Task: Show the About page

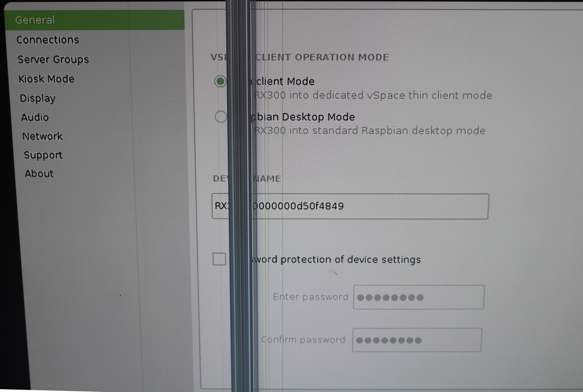Action: click(39, 173)
